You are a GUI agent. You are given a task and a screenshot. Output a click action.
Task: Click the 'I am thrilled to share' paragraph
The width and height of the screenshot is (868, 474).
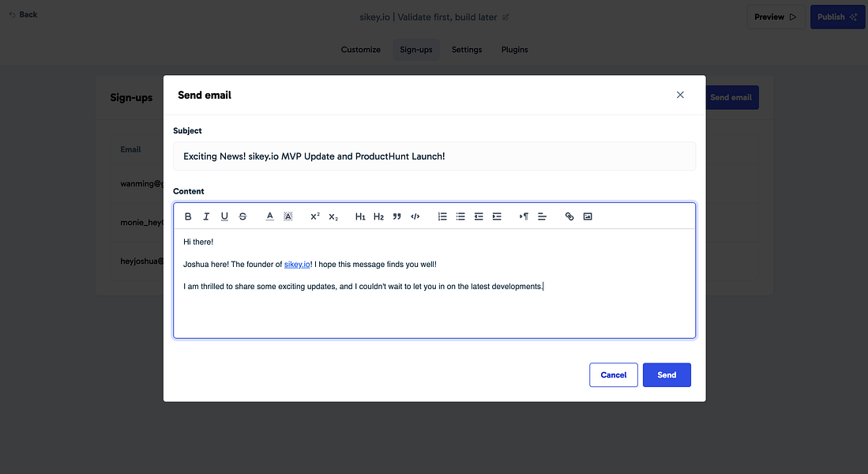tap(363, 286)
